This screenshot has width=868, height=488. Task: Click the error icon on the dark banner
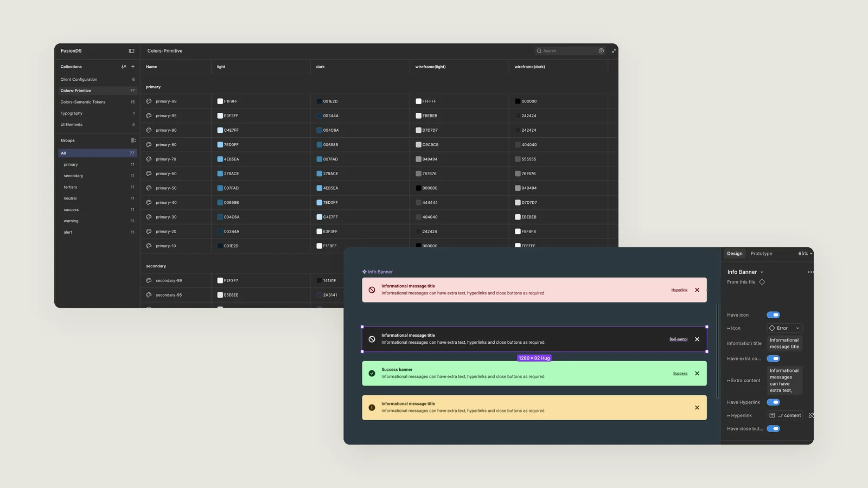tap(372, 339)
